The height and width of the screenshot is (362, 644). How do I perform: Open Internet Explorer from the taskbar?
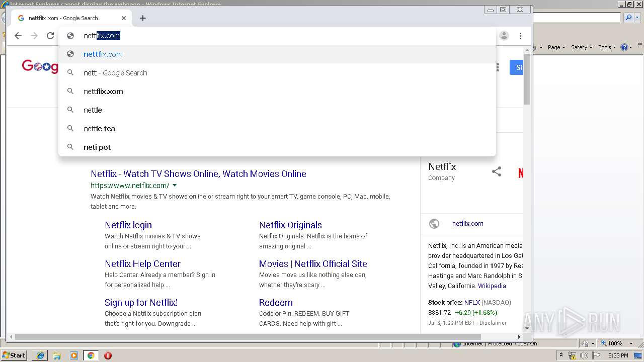pyautogui.click(x=40, y=355)
